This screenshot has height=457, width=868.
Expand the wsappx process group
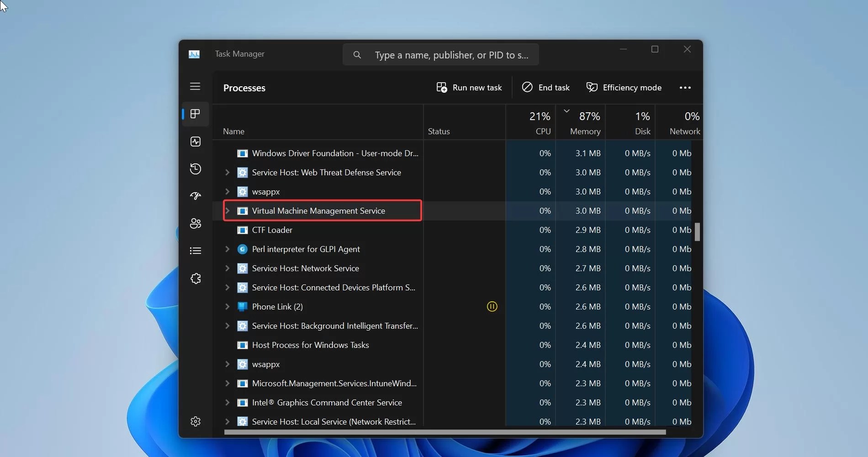[228, 191]
